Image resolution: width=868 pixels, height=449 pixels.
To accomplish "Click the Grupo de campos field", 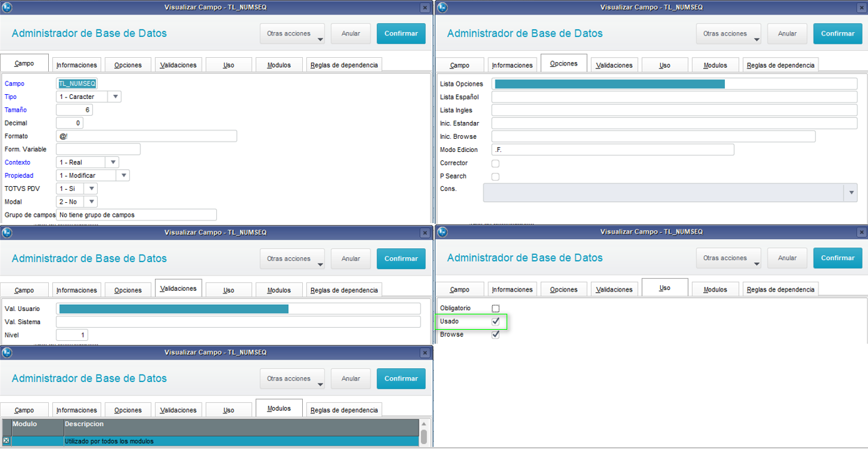I will 137,215.
